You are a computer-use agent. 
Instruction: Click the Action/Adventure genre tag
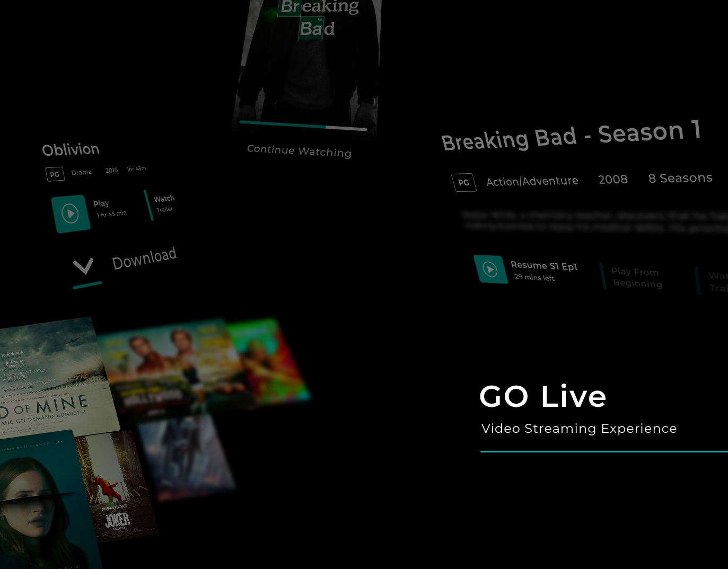point(532,181)
